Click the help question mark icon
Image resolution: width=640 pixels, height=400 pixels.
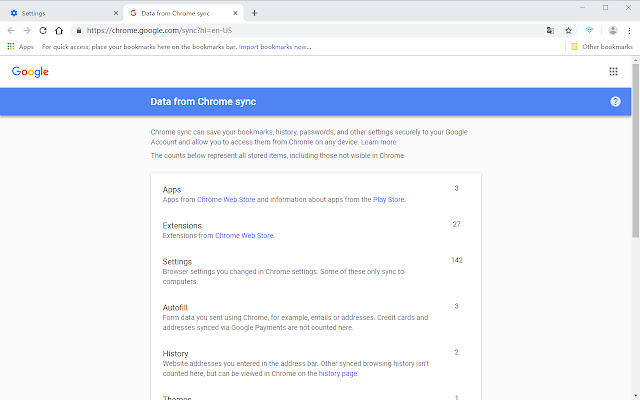click(x=615, y=102)
